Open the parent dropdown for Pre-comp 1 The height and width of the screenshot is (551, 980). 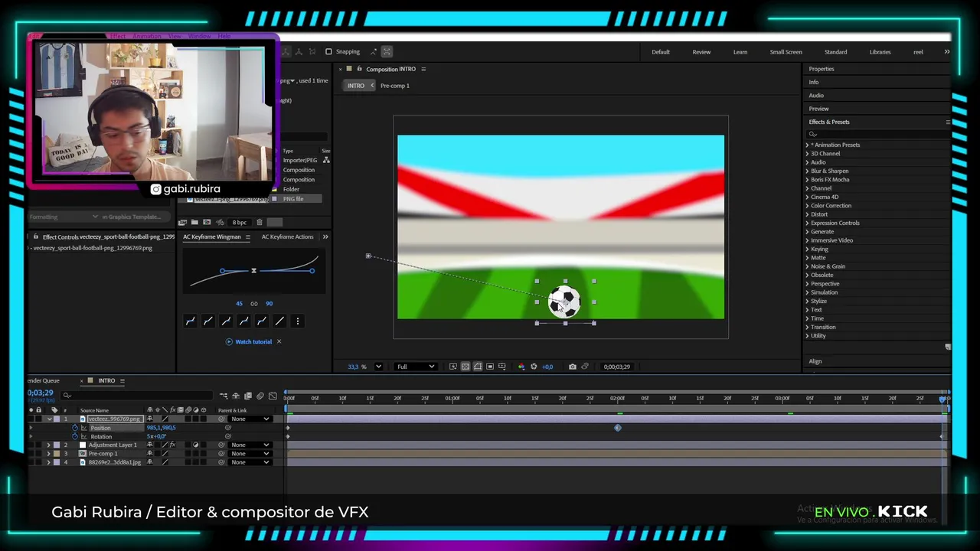(x=251, y=454)
